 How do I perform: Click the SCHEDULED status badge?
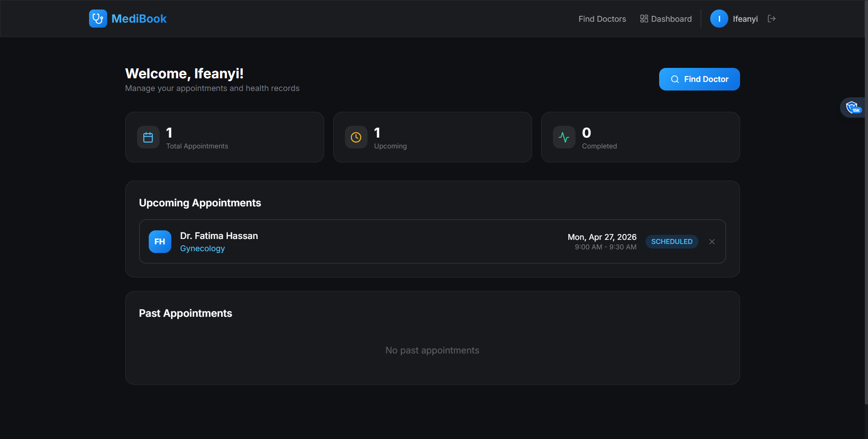tap(671, 242)
